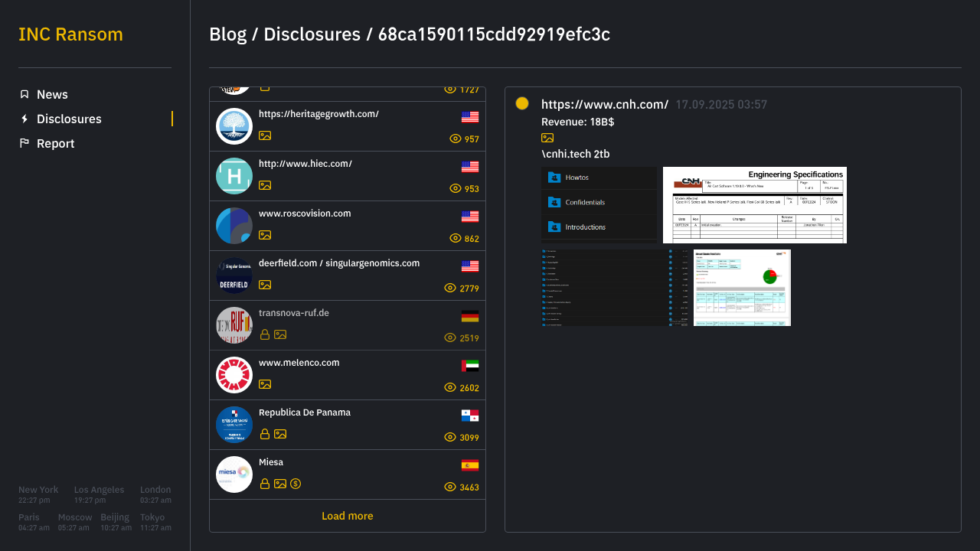Screen dimensions: 980x551
Task: Click UAE flag on melenco row
Action: [x=470, y=366]
